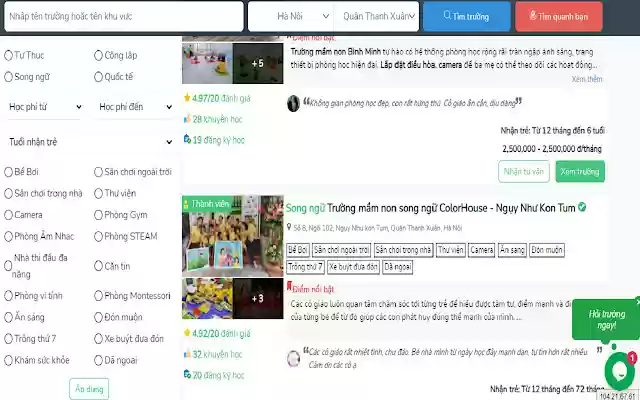Open the Hà Nội city dropdown
Image resolution: width=640 pixels, height=400 pixels.
291,16
